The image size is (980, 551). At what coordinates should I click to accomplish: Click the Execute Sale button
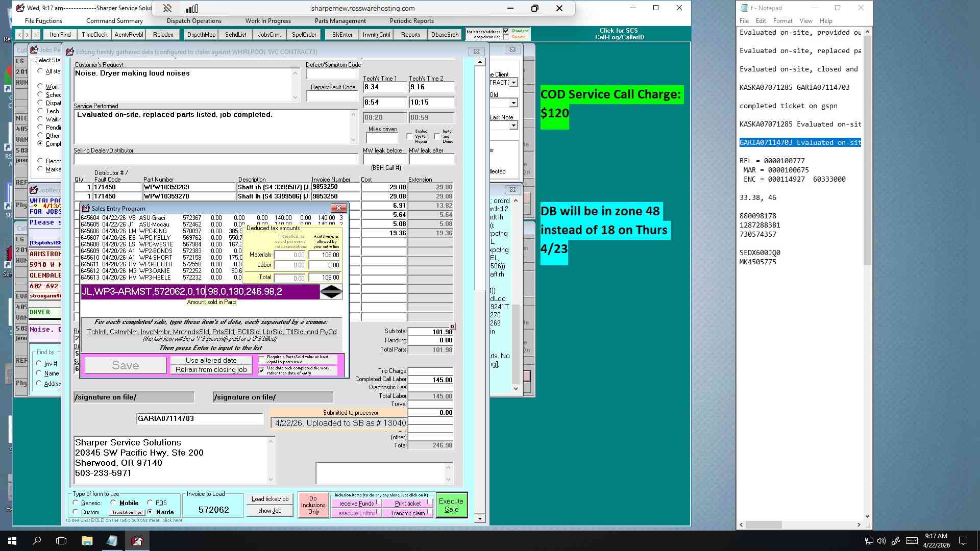451,505
